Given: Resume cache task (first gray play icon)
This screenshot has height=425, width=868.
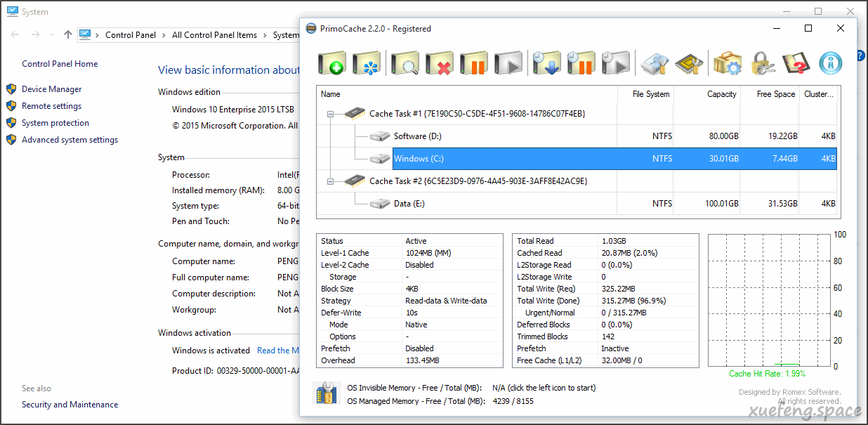Looking at the screenshot, I should (x=508, y=63).
